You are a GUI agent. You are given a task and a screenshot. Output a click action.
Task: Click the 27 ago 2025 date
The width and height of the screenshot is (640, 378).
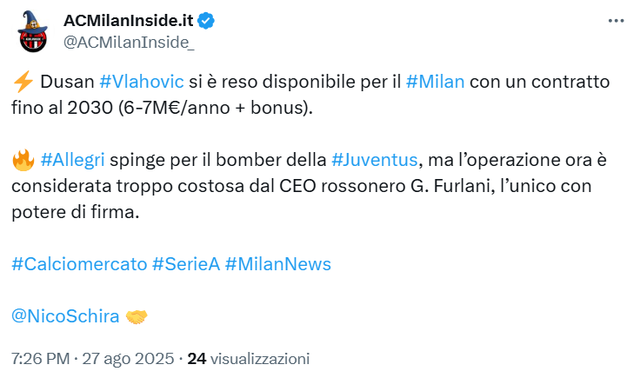click(x=128, y=359)
